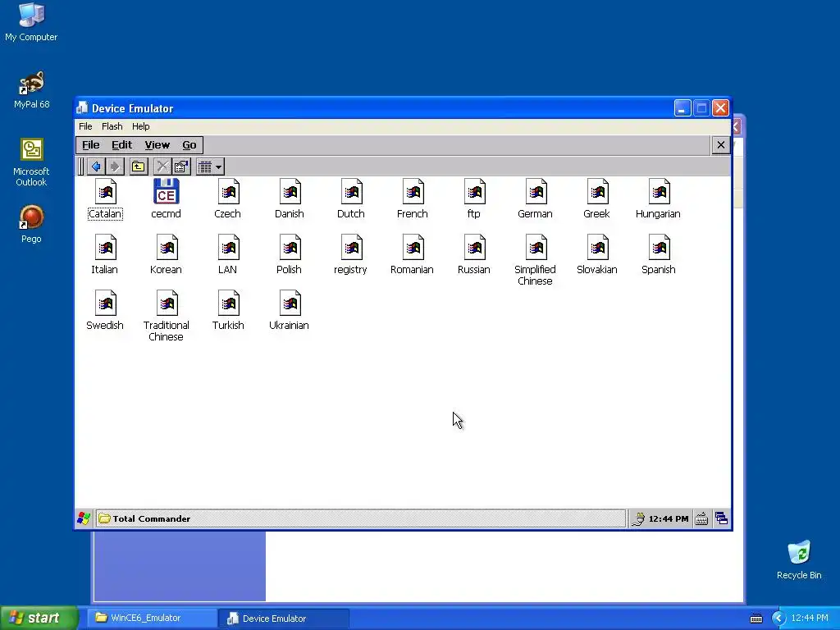840x630 pixels.
Task: Open the Windows CE Start flag
Action: click(x=84, y=518)
